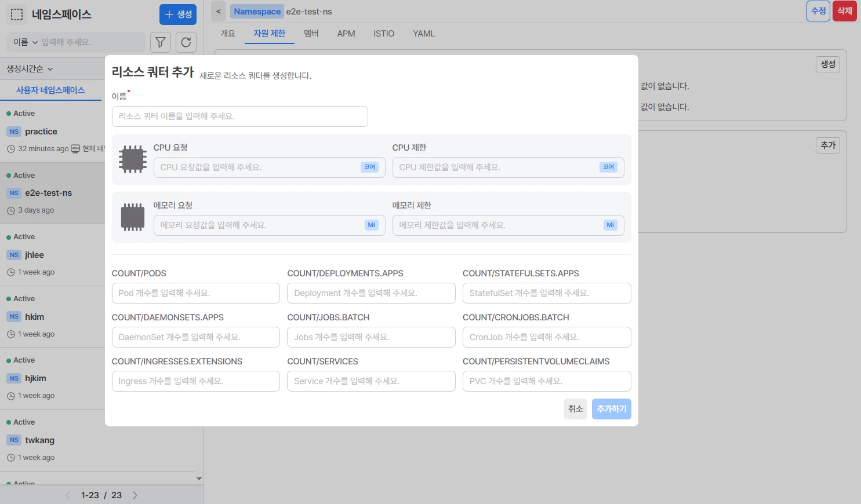Image resolution: width=861 pixels, height=504 pixels.
Task: Refresh the namespace list
Action: [186, 42]
